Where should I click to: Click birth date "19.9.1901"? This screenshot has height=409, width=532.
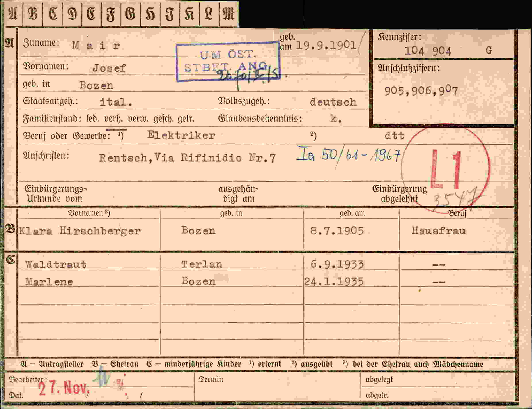coord(326,45)
